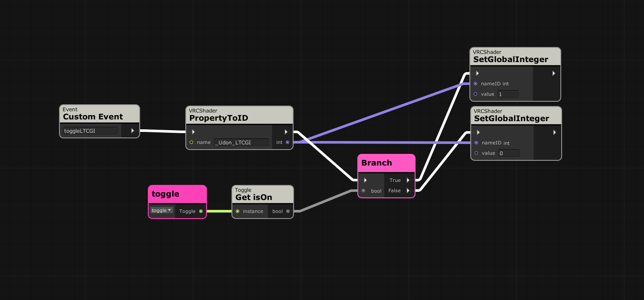
Task: Click the PropertyToID flow input arrow
Action: point(193,132)
